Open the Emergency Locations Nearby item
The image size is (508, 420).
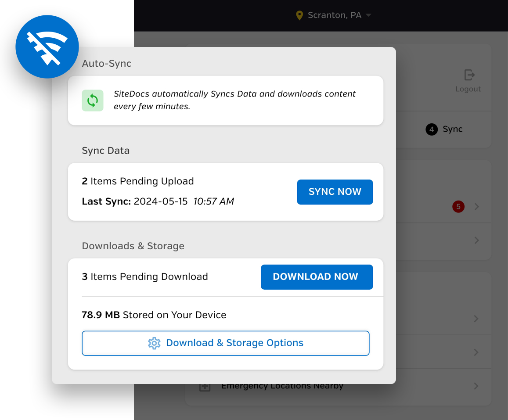[282, 387]
